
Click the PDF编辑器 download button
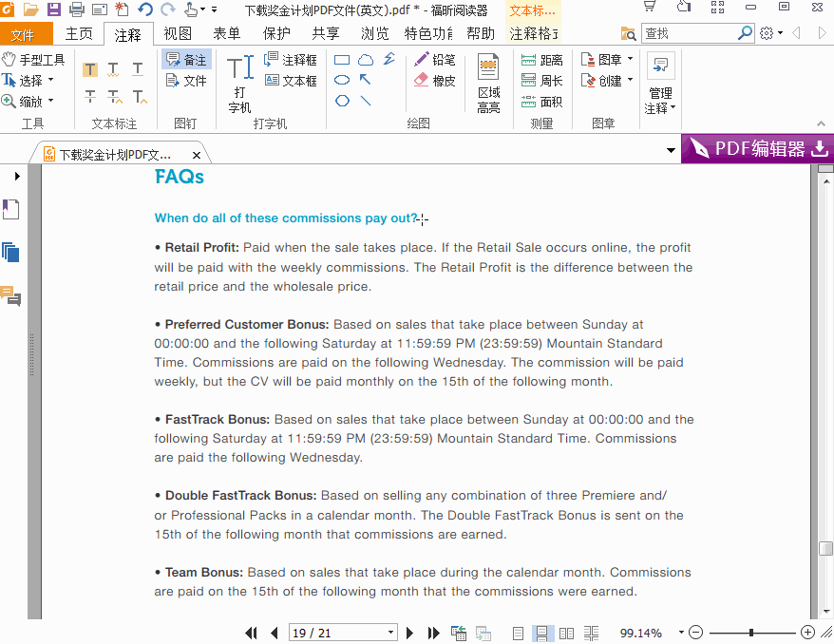(757, 148)
